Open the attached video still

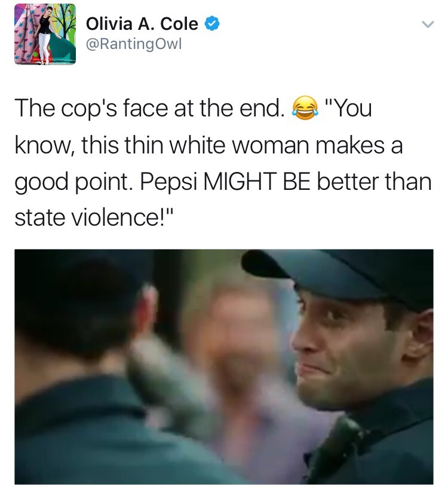pos(224,367)
